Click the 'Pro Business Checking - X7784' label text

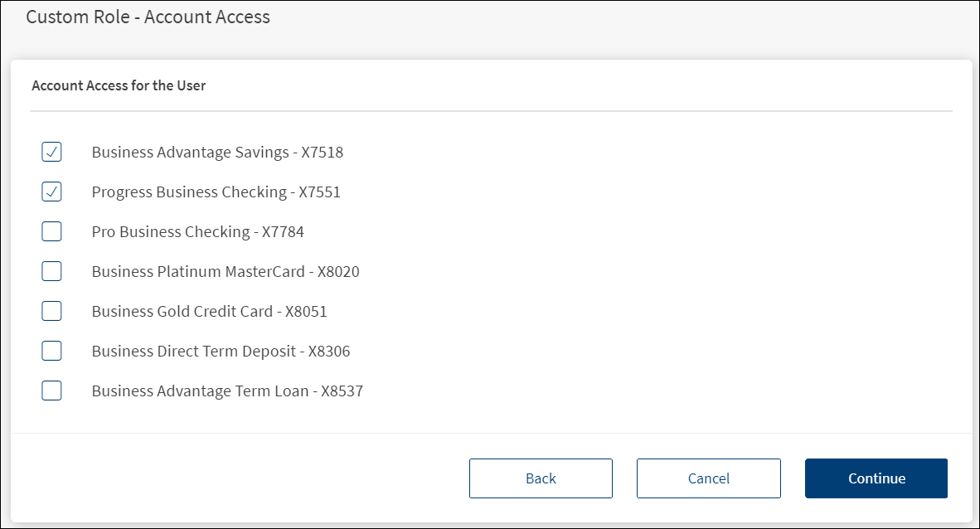click(197, 232)
